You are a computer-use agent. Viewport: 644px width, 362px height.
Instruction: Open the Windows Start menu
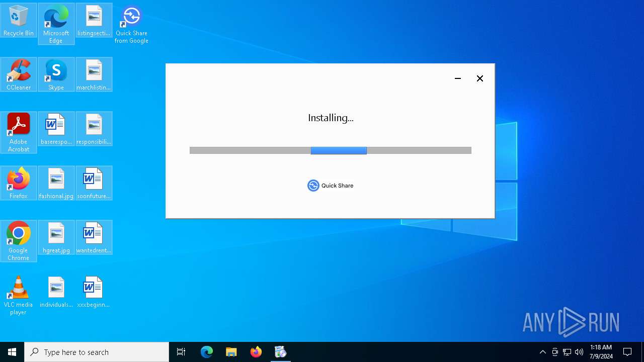[12, 352]
